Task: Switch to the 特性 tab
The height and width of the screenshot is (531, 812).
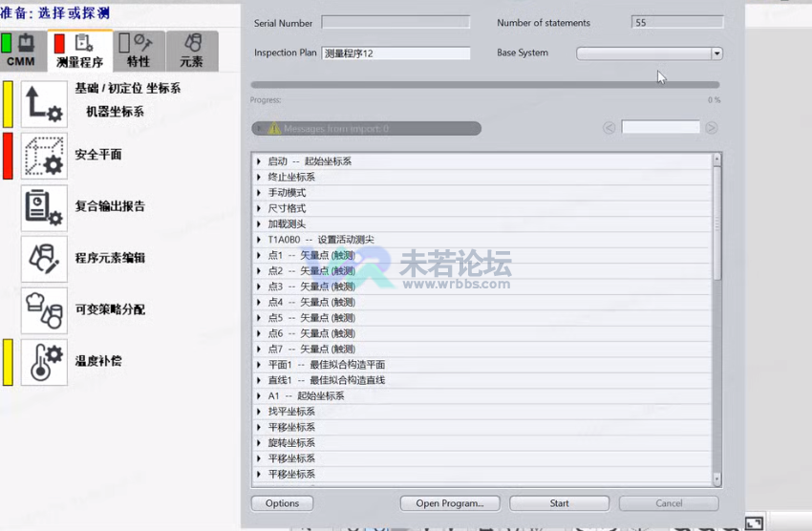Action: click(139, 51)
